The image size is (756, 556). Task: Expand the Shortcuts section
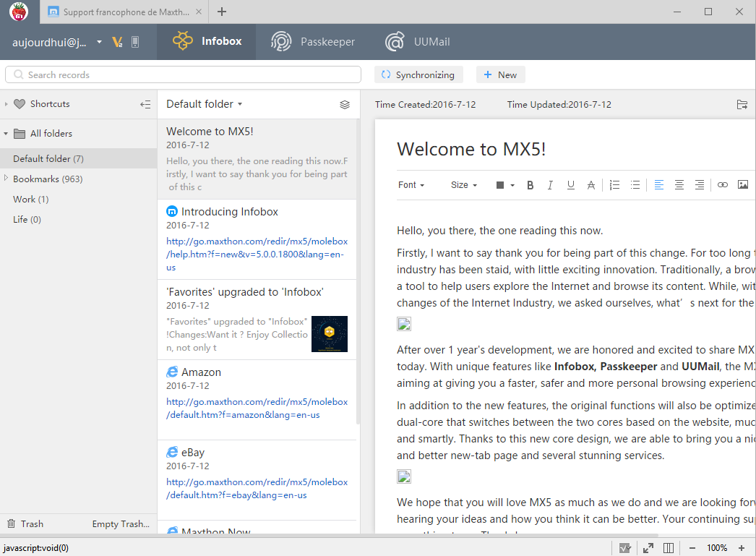(6, 103)
